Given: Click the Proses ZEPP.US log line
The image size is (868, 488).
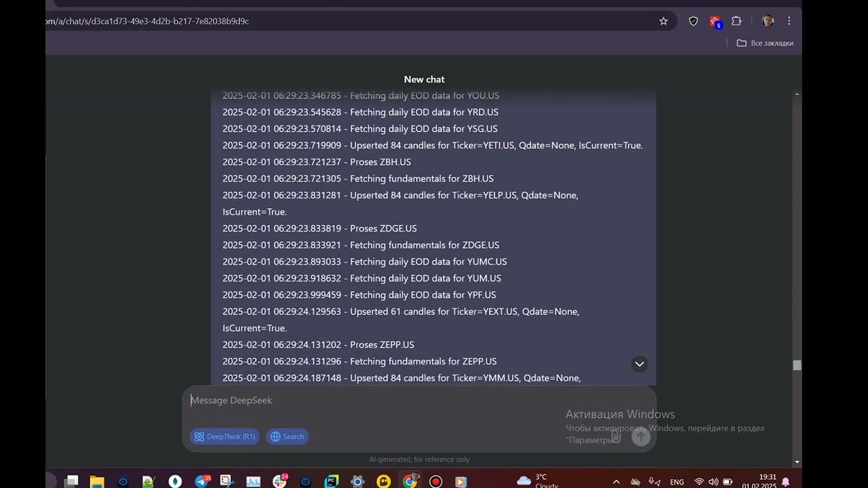Looking at the screenshot, I should pos(318,344).
